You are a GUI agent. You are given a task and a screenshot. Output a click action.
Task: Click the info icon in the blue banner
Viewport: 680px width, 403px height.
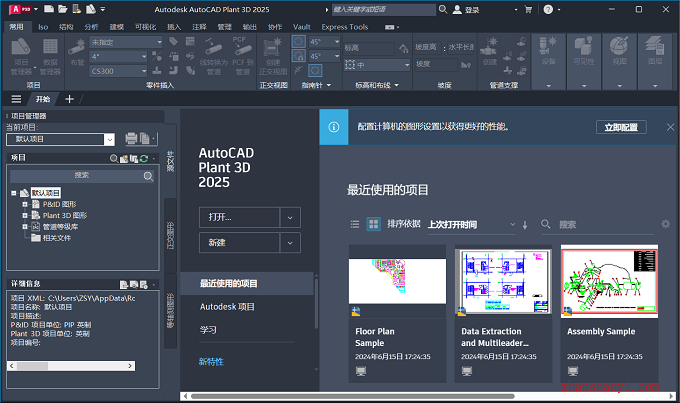(x=334, y=127)
